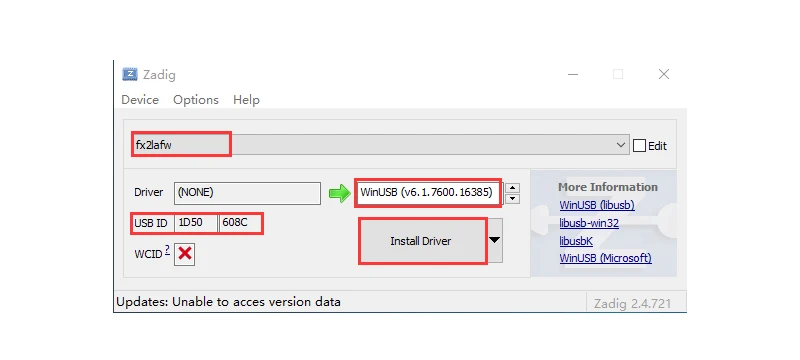Click the green arrow icon beside Driver field

coord(339,193)
